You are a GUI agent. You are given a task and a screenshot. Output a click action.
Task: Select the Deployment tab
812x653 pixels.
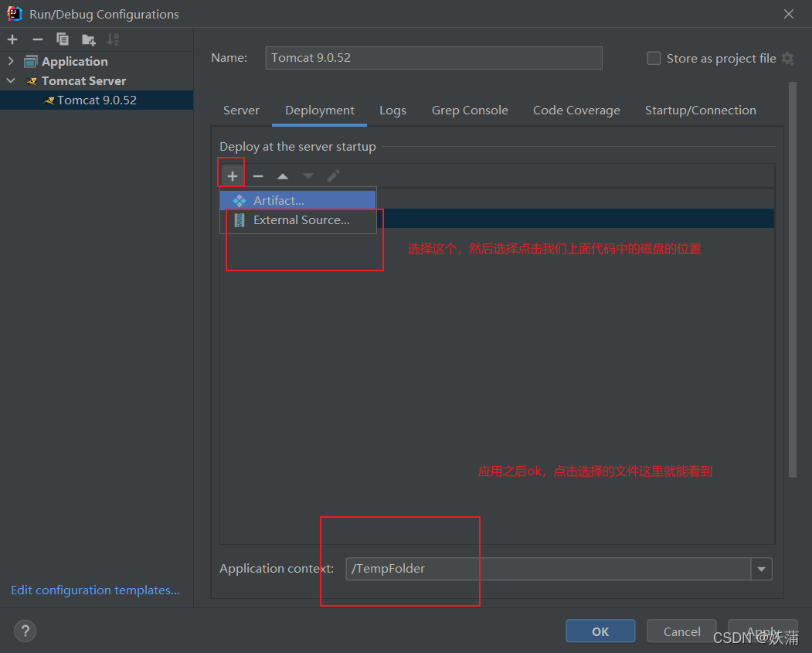click(320, 111)
